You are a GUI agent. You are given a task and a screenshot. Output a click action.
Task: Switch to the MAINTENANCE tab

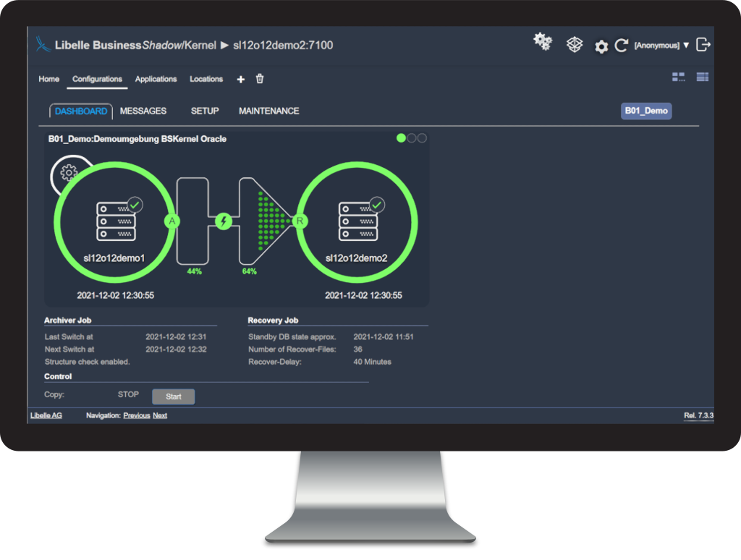tap(269, 111)
